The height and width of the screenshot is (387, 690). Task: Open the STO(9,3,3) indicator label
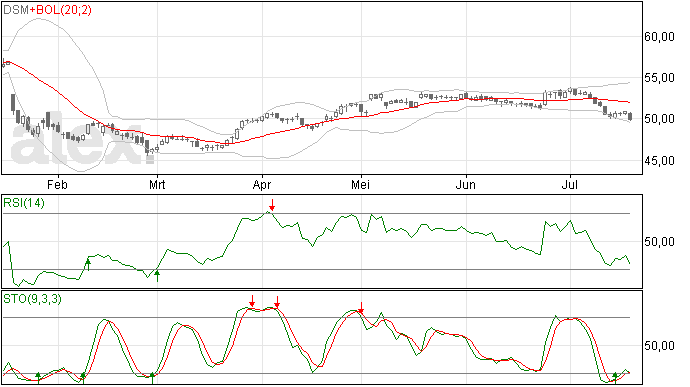click(32, 299)
